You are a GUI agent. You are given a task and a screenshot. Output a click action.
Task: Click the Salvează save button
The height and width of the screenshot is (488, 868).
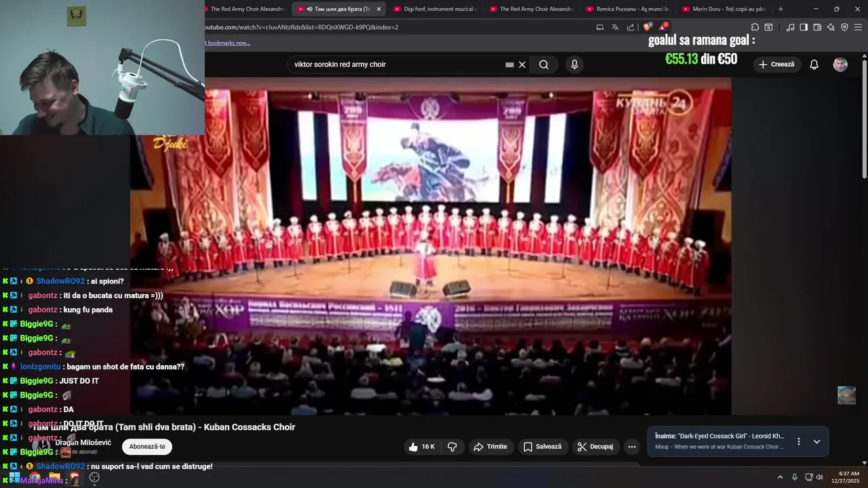click(542, 447)
